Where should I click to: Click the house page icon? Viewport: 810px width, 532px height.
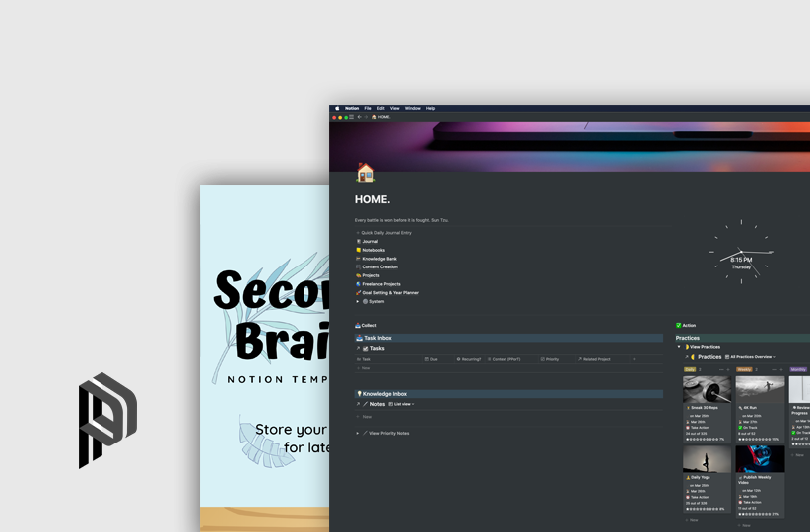coord(365,172)
